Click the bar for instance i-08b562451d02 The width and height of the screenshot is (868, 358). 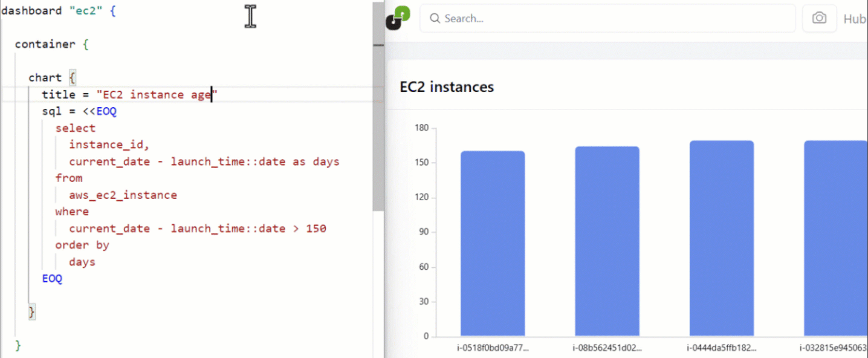607,241
